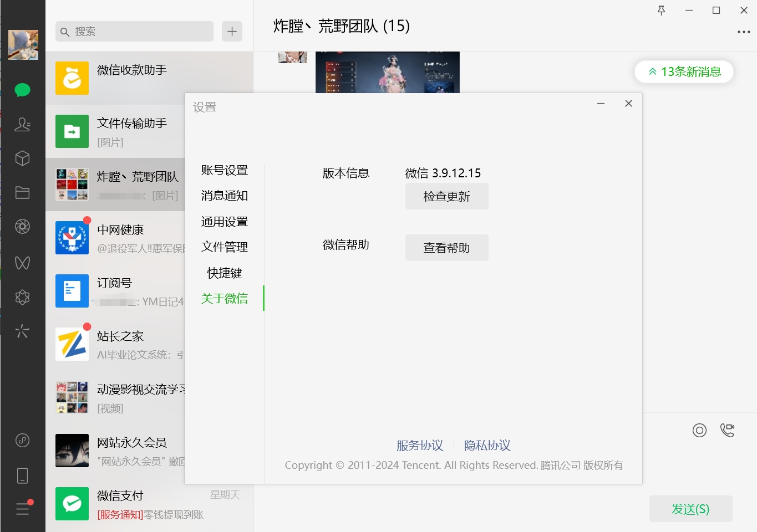Open the Mini Programs panel icon

point(22,441)
